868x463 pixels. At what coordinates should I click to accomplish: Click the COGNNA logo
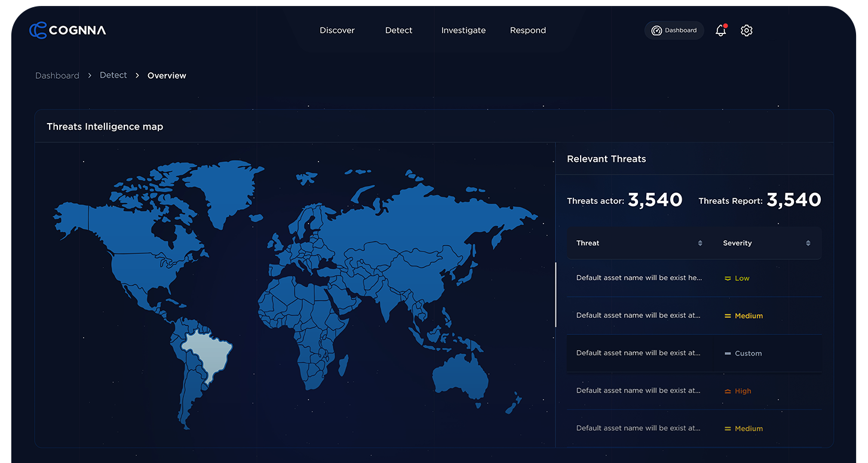pos(67,30)
